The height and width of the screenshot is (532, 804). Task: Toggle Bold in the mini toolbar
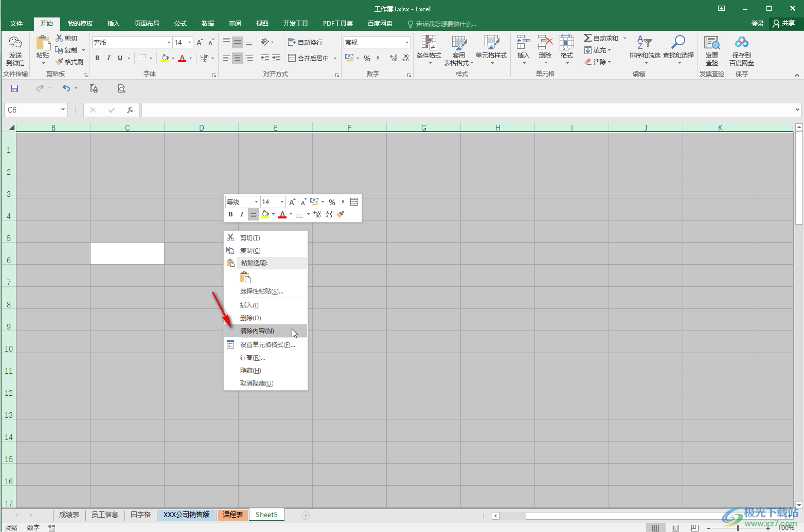coord(230,214)
